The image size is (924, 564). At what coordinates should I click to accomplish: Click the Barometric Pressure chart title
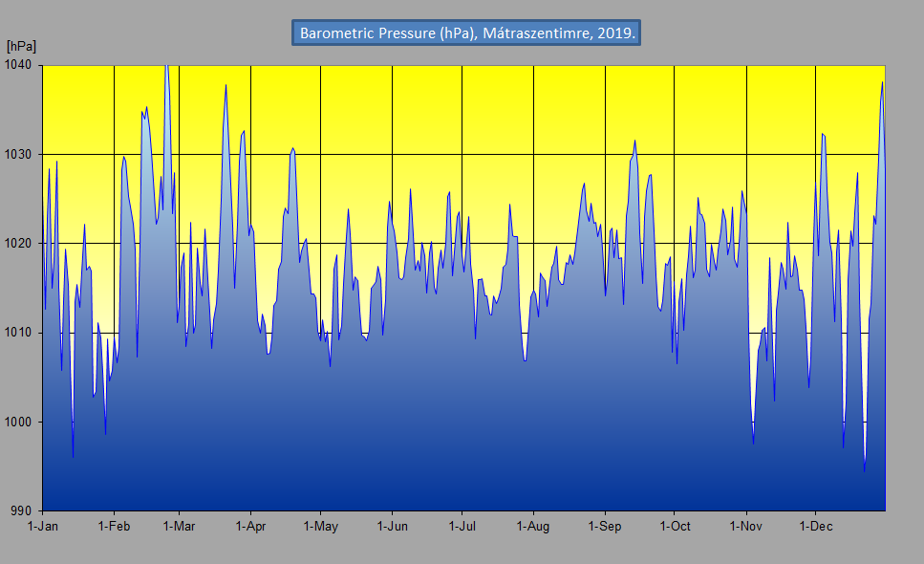(466, 33)
